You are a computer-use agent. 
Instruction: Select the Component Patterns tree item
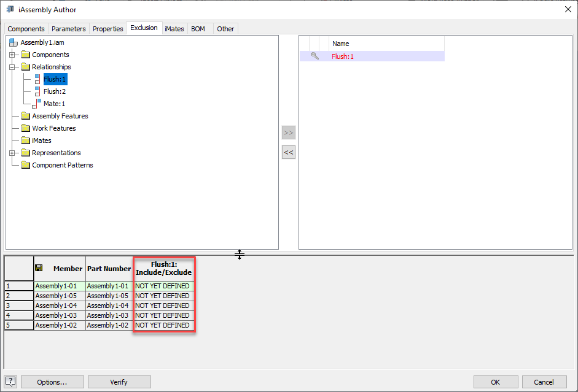pyautogui.click(x=62, y=165)
